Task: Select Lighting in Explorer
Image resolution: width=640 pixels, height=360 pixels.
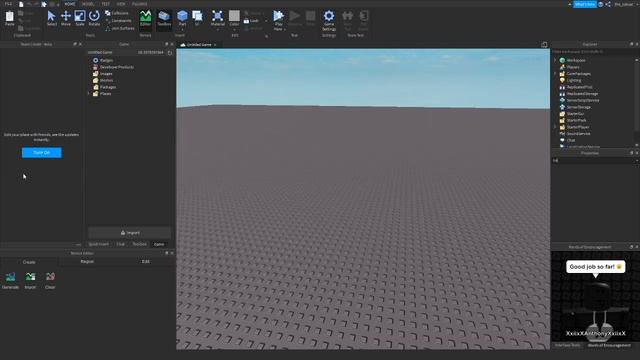Action: pos(573,80)
